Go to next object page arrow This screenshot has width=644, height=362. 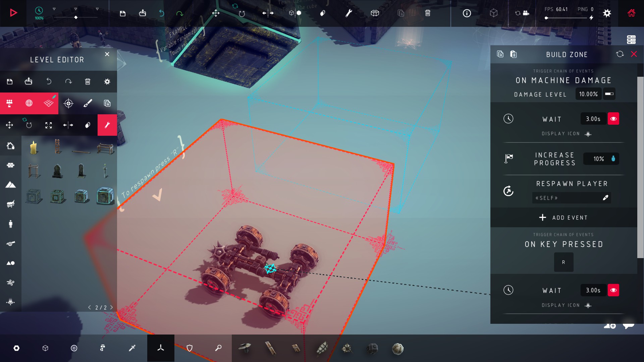pos(112,307)
